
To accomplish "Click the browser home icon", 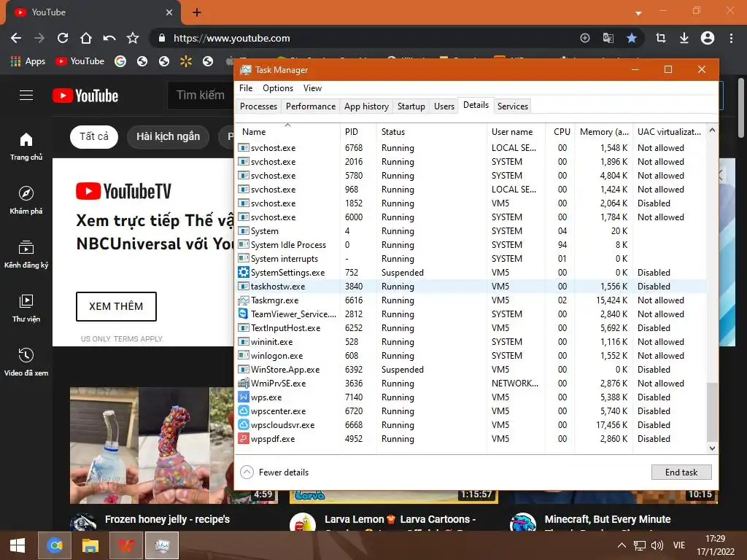I will 86,38.
